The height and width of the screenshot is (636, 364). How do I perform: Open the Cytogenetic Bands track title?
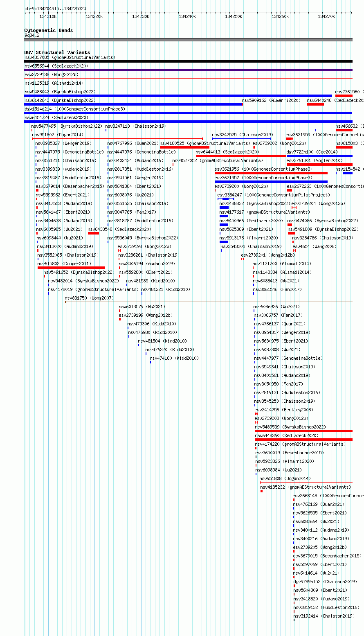click(49, 30)
